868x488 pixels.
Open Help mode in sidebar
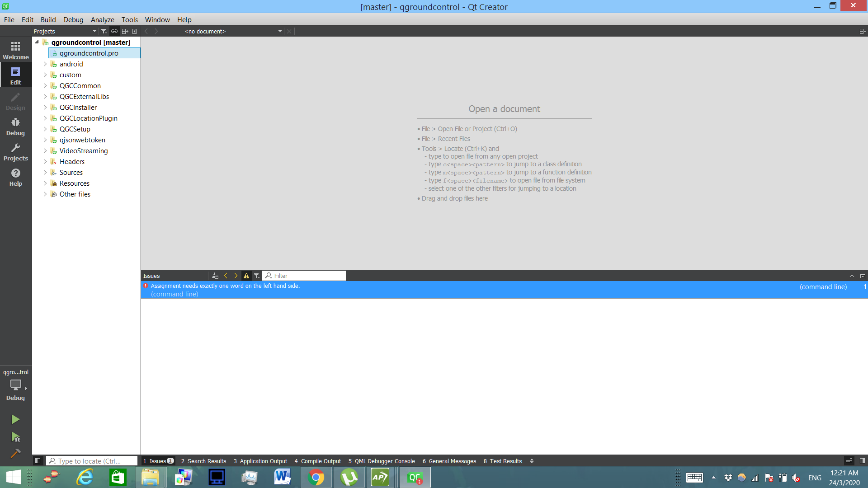click(16, 177)
